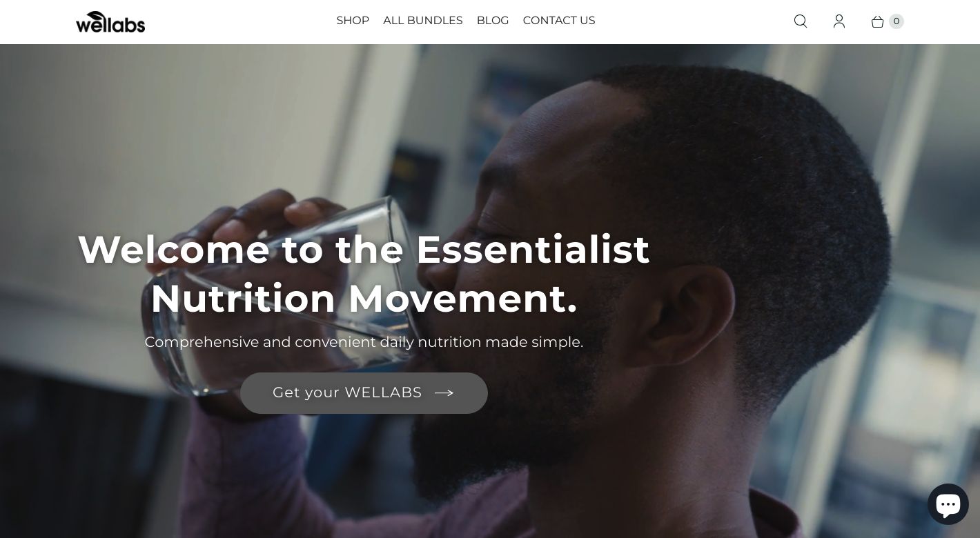View cart via the 0 item badge
This screenshot has width=980, height=538.
(896, 21)
